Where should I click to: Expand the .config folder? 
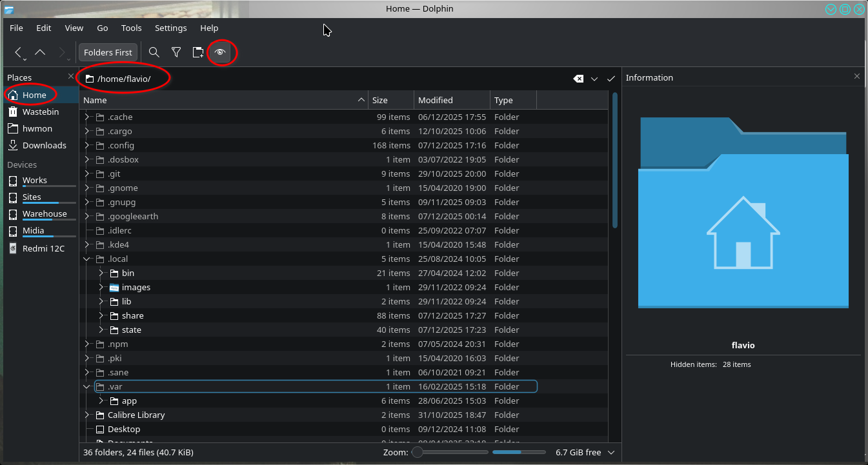pos(87,145)
